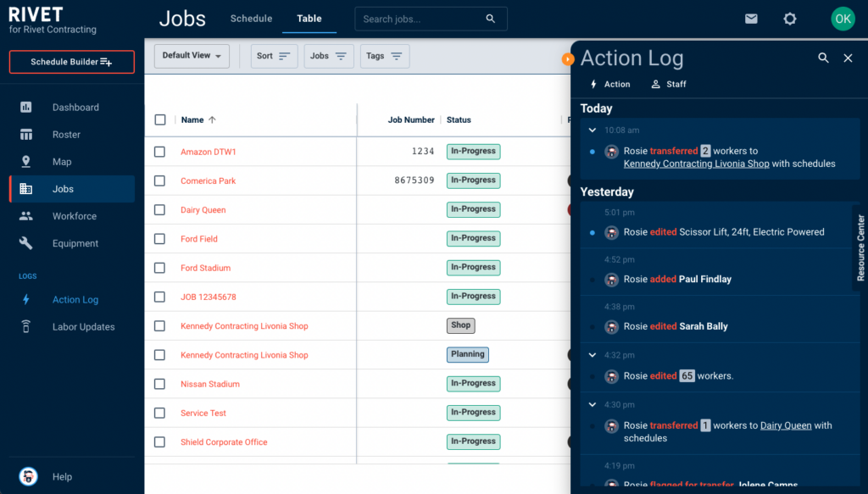Open the Amazon DTW1 job
Screen dimensions: 868x494
coord(209,152)
